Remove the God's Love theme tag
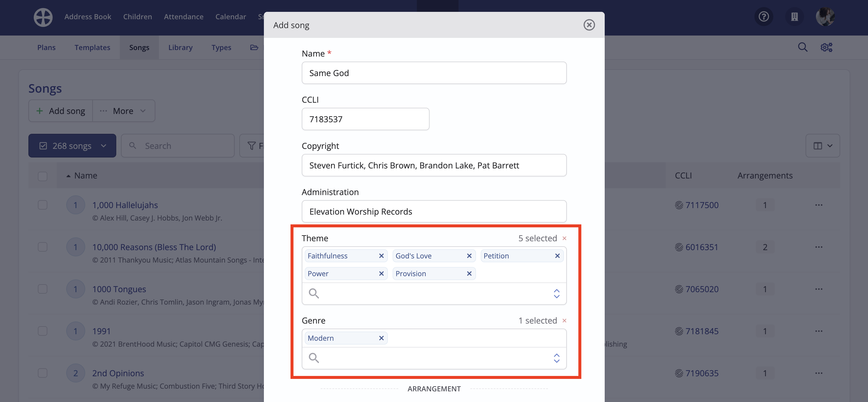The width and height of the screenshot is (868, 402). (469, 256)
